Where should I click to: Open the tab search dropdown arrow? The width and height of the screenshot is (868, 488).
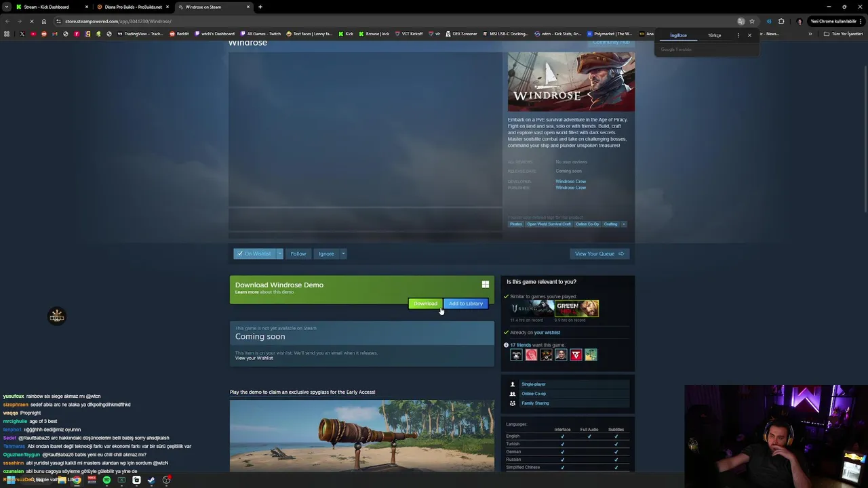coord(6,7)
